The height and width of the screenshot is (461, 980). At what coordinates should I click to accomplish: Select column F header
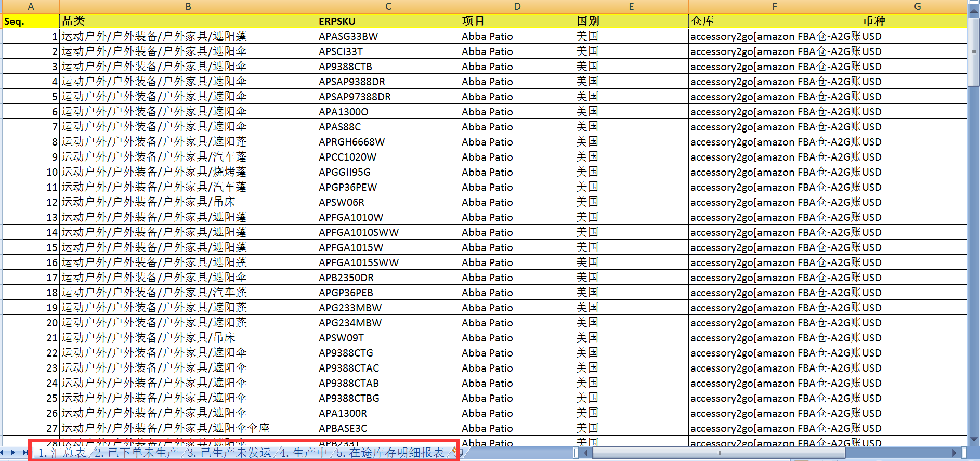click(x=774, y=6)
